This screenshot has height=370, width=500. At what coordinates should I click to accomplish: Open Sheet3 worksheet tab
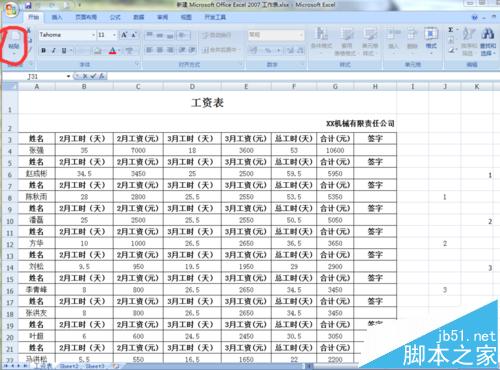pyautogui.click(x=95, y=366)
